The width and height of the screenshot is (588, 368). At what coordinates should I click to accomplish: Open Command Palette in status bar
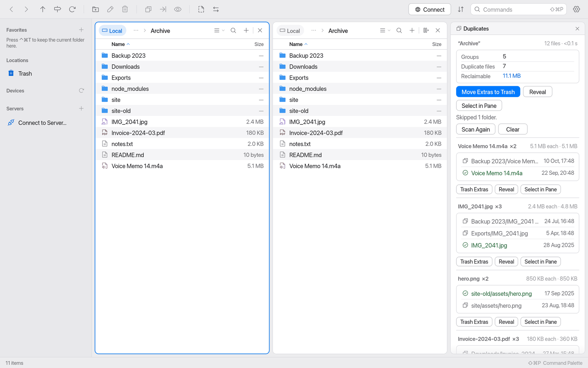[x=555, y=363]
